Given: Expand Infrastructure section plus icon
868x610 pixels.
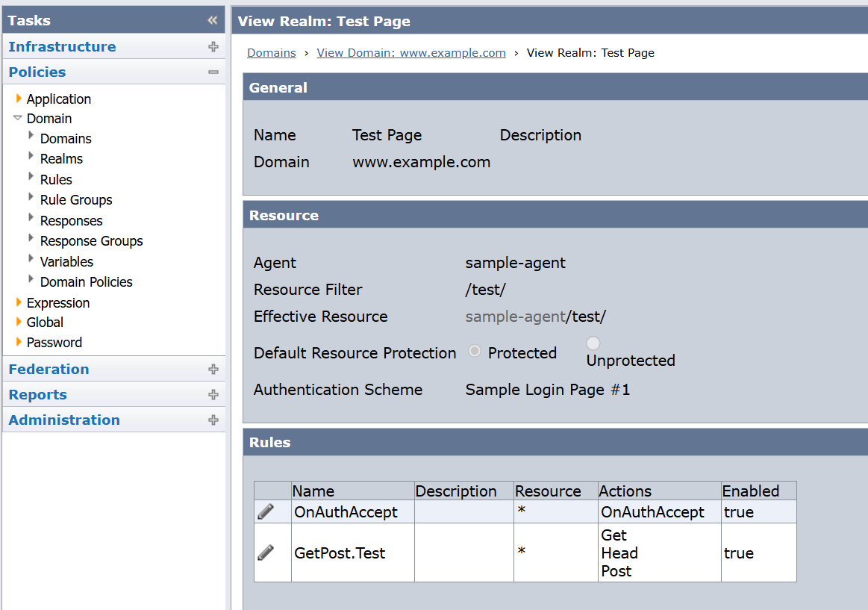Looking at the screenshot, I should point(213,46).
